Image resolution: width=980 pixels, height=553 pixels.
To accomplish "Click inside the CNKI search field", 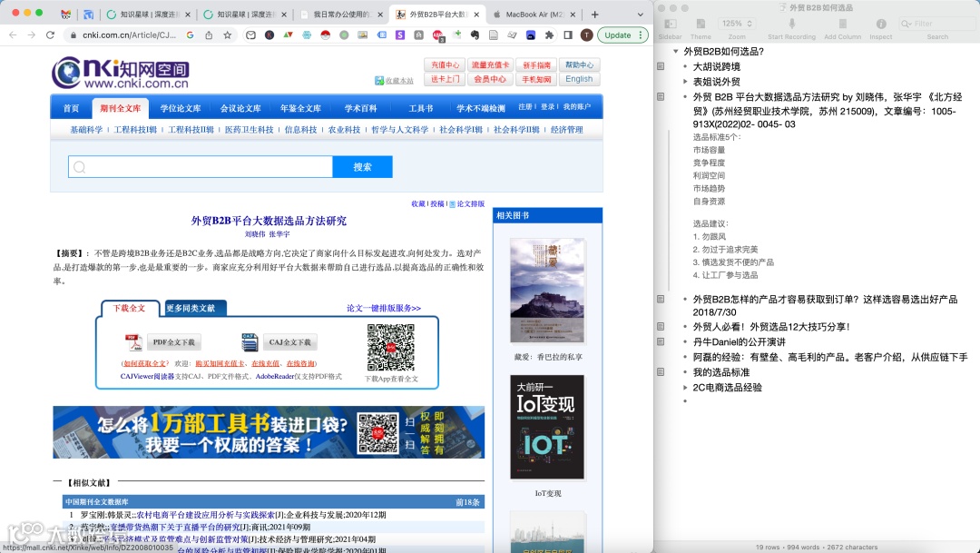I will (x=201, y=167).
